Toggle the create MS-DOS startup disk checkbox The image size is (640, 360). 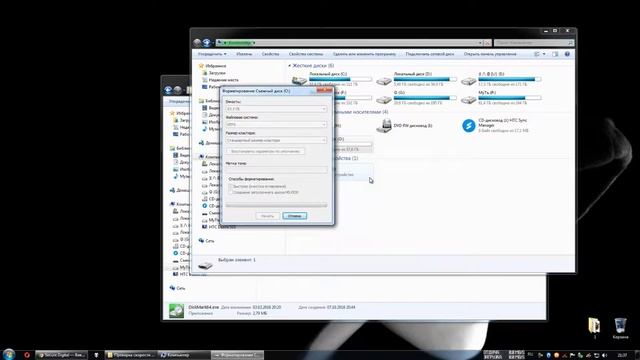pyautogui.click(x=231, y=192)
